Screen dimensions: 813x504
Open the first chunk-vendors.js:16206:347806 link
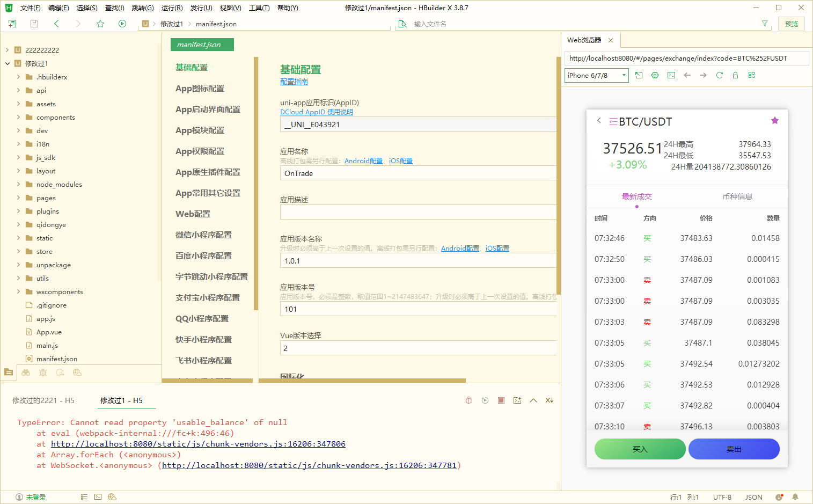point(198,444)
